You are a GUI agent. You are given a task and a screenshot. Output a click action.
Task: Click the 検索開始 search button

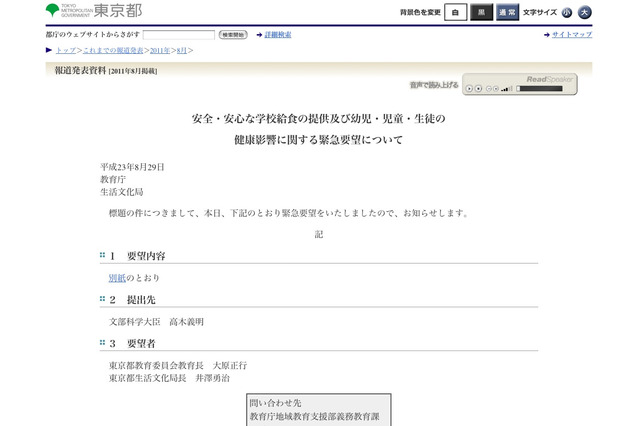[x=233, y=35]
